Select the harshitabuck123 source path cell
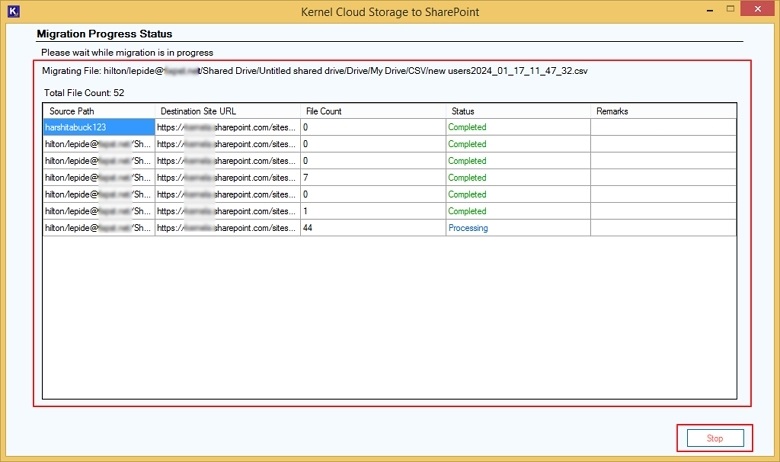This screenshot has height=462, width=780. pyautogui.click(x=98, y=127)
